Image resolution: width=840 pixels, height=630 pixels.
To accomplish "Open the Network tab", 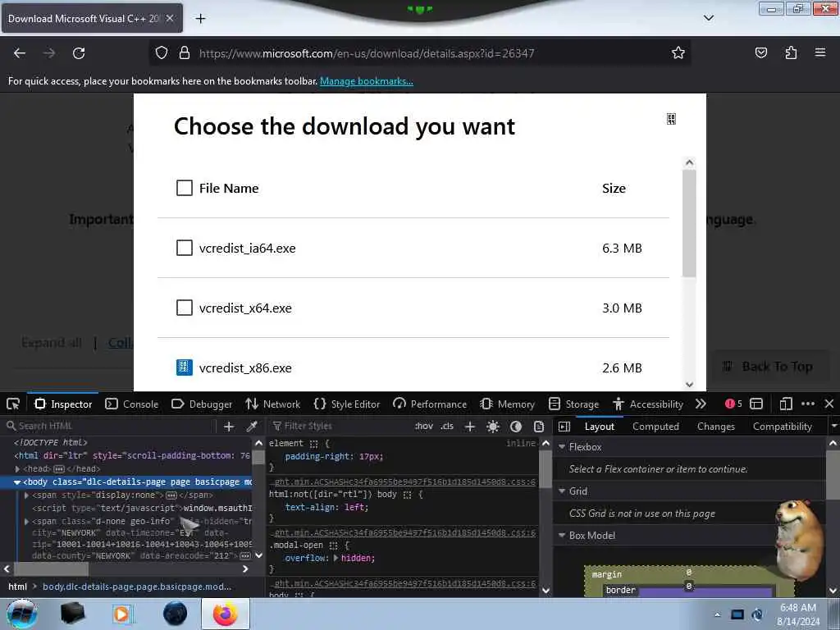I will point(272,404).
